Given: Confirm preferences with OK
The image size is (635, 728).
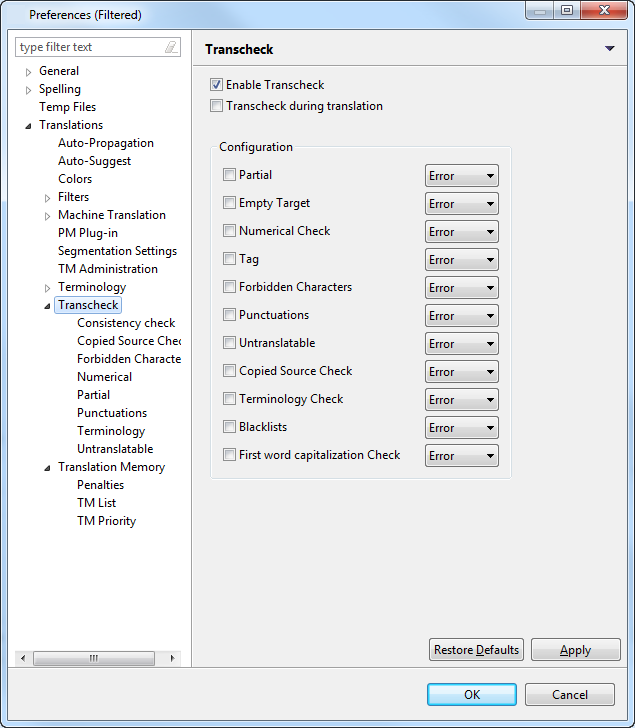Looking at the screenshot, I should tap(472, 695).
